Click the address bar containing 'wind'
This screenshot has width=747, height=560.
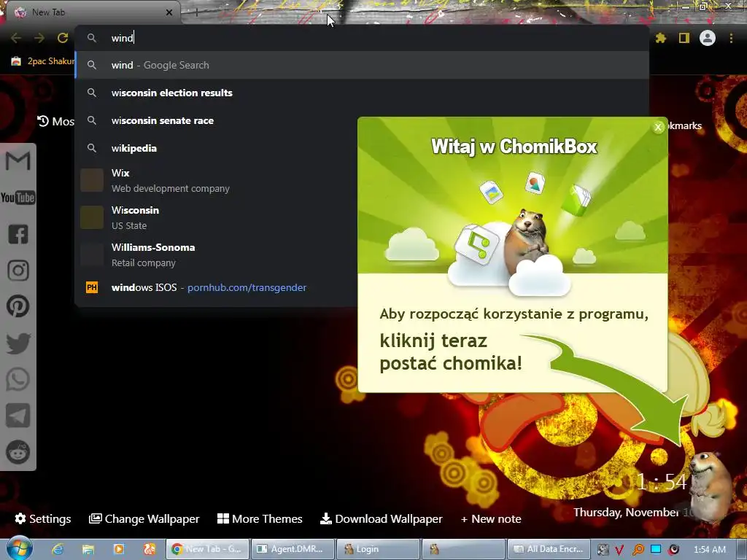click(x=362, y=38)
